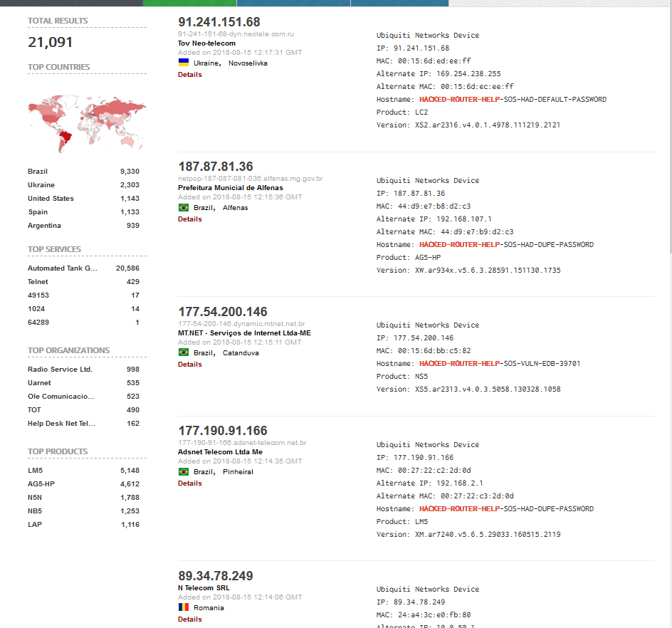Click MT.NET - Serviços de Internet Ltda-ME

point(244,333)
